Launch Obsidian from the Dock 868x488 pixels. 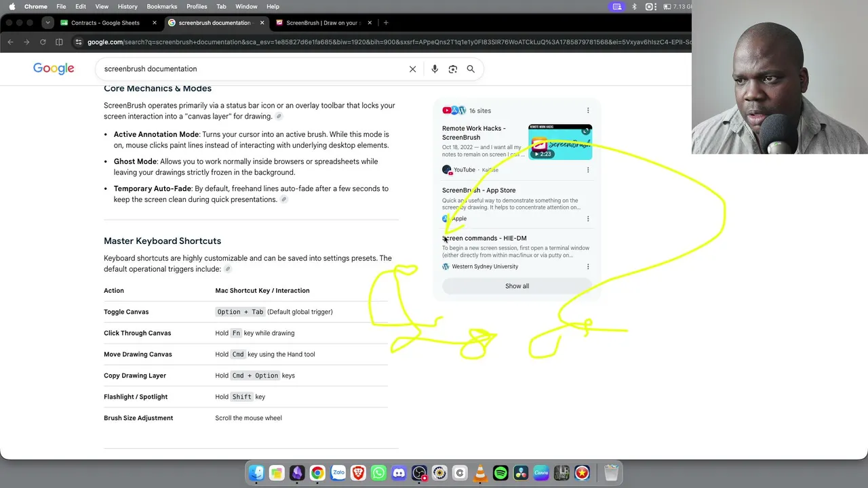(297, 473)
